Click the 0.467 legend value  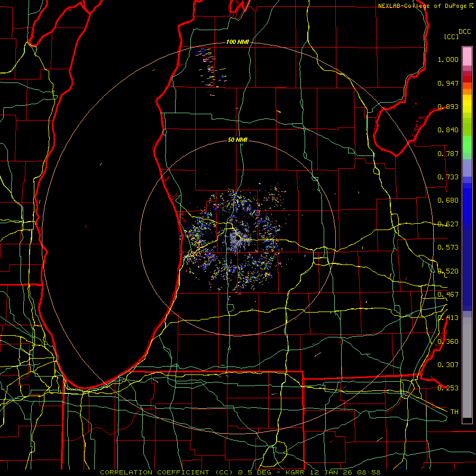pyautogui.click(x=448, y=294)
